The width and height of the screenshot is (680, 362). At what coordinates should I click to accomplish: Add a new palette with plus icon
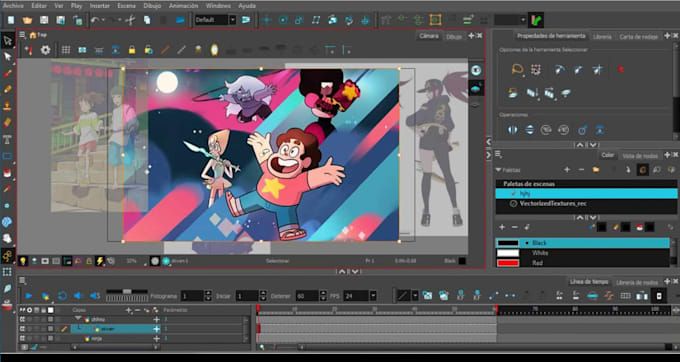pos(567,170)
